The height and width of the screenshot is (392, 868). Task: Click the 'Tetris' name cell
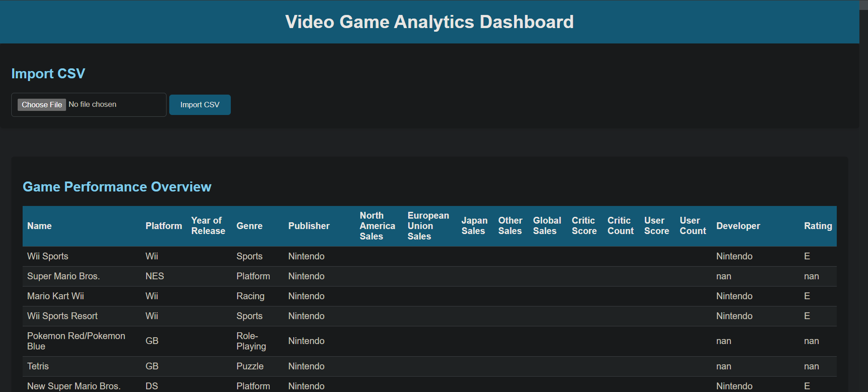click(38, 366)
